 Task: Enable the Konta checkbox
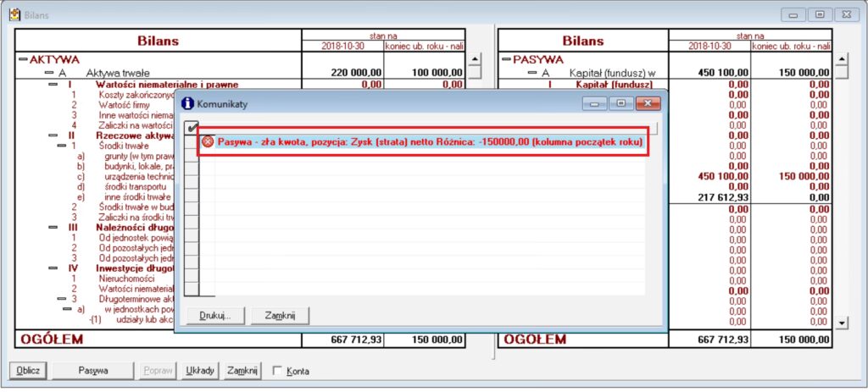(x=276, y=371)
